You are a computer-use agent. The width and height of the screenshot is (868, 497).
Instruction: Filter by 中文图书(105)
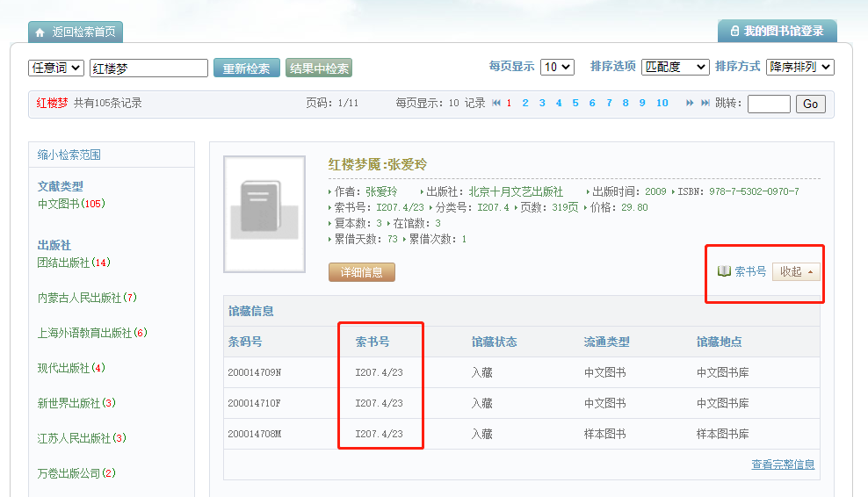point(71,204)
